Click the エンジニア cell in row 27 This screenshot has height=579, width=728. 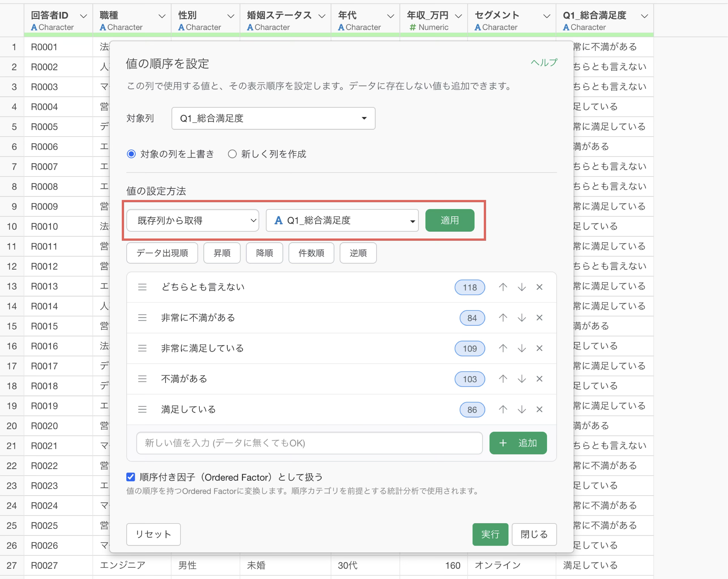click(132, 565)
